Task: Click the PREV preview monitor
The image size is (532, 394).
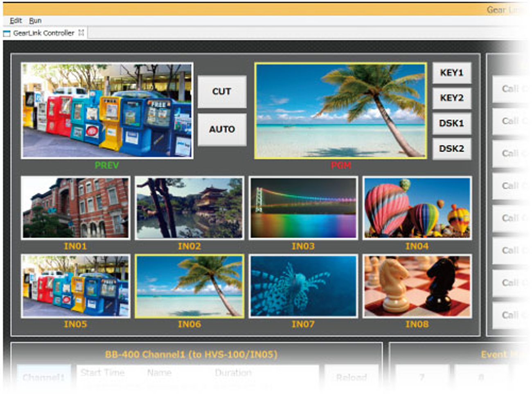Action: coord(107,111)
